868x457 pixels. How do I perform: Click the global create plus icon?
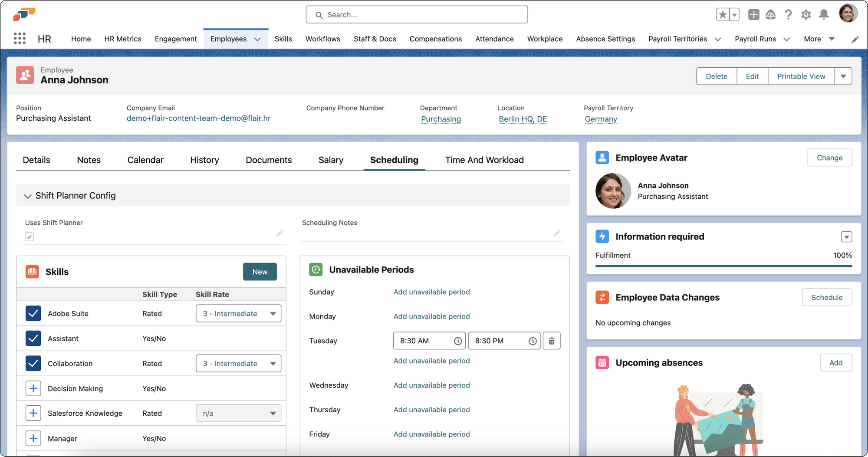click(753, 15)
